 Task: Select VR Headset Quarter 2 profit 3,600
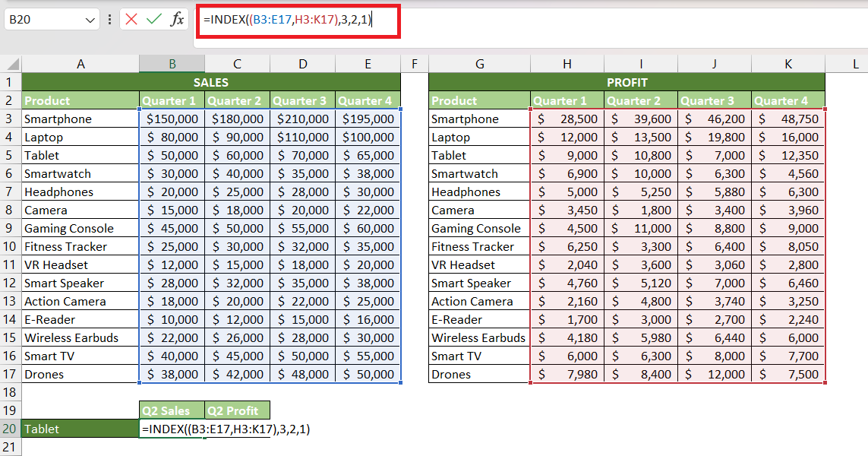click(x=640, y=264)
